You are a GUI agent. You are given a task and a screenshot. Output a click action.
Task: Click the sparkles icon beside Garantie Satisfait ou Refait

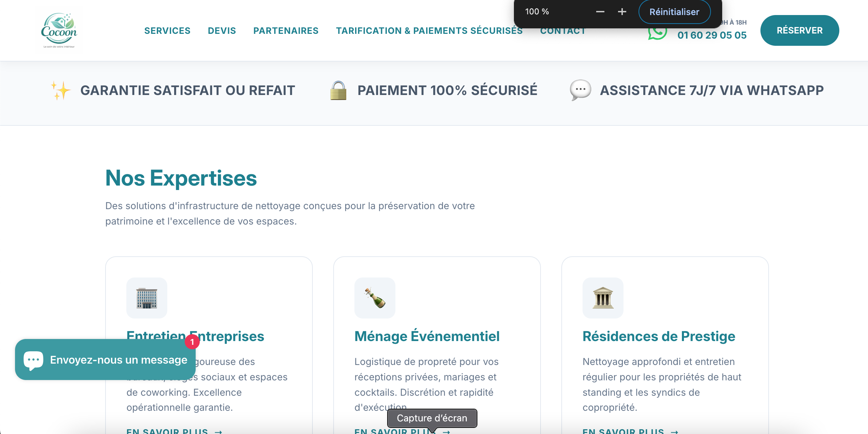click(60, 91)
